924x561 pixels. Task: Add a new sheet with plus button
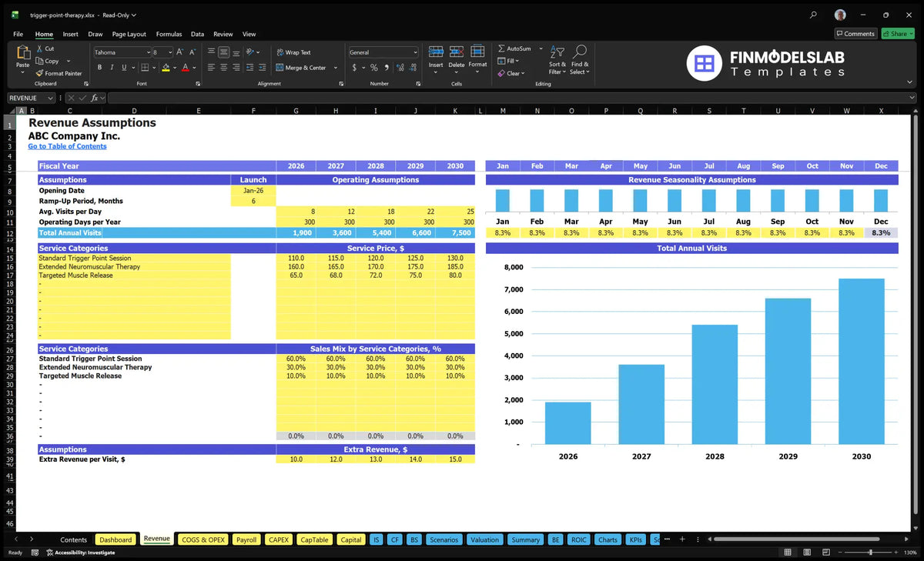pyautogui.click(x=681, y=539)
